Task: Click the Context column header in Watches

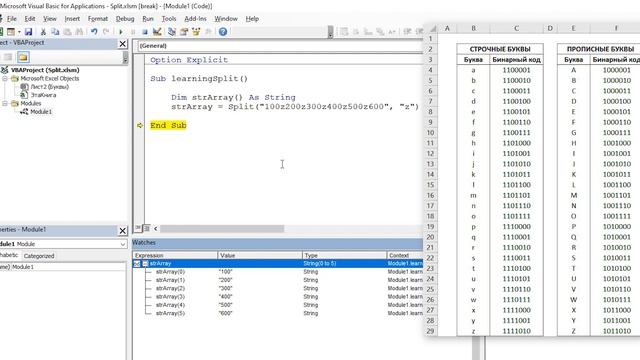Action: [x=405, y=255]
